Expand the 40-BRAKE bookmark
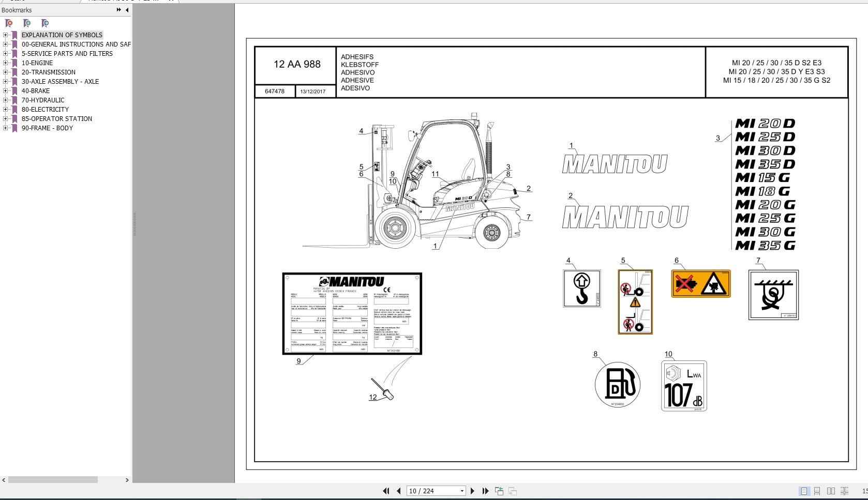 point(6,91)
